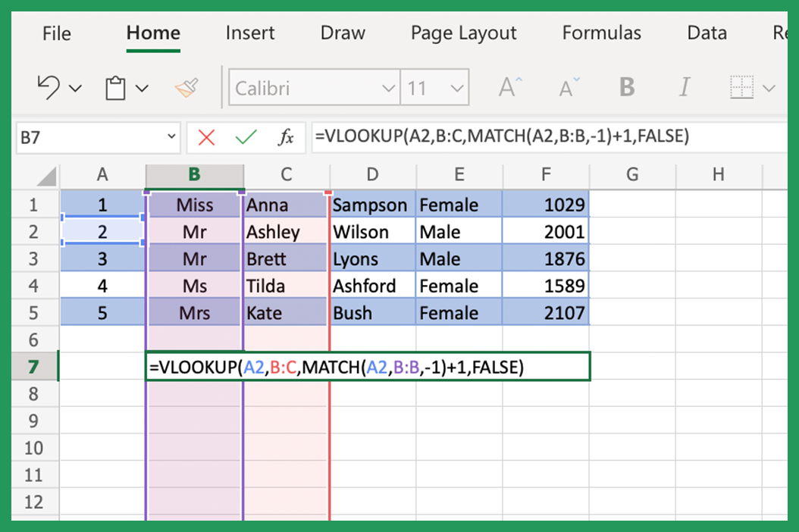
Task: Open the Data ribbon tab
Action: click(x=707, y=33)
